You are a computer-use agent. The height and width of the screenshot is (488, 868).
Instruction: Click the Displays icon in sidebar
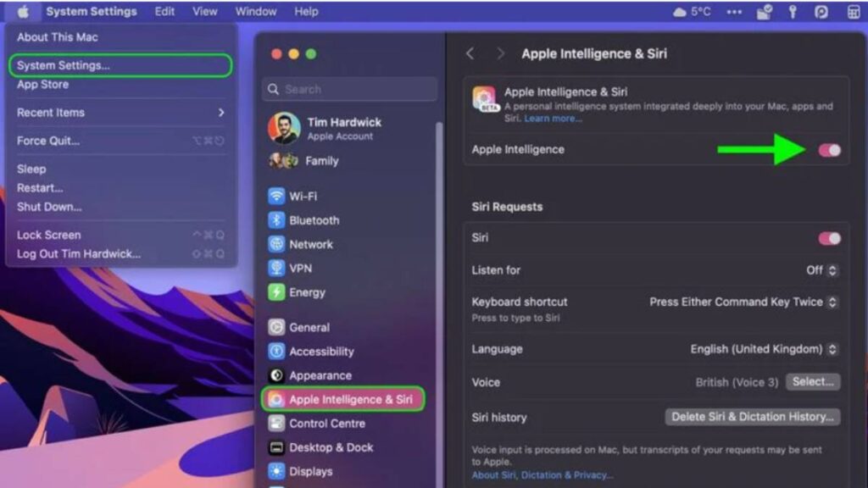(x=276, y=471)
